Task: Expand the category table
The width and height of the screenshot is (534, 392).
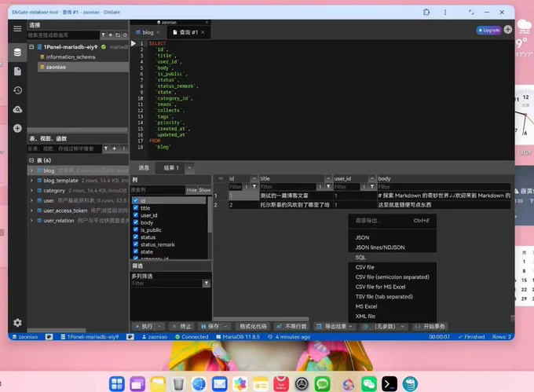Action: pyautogui.click(x=31, y=190)
